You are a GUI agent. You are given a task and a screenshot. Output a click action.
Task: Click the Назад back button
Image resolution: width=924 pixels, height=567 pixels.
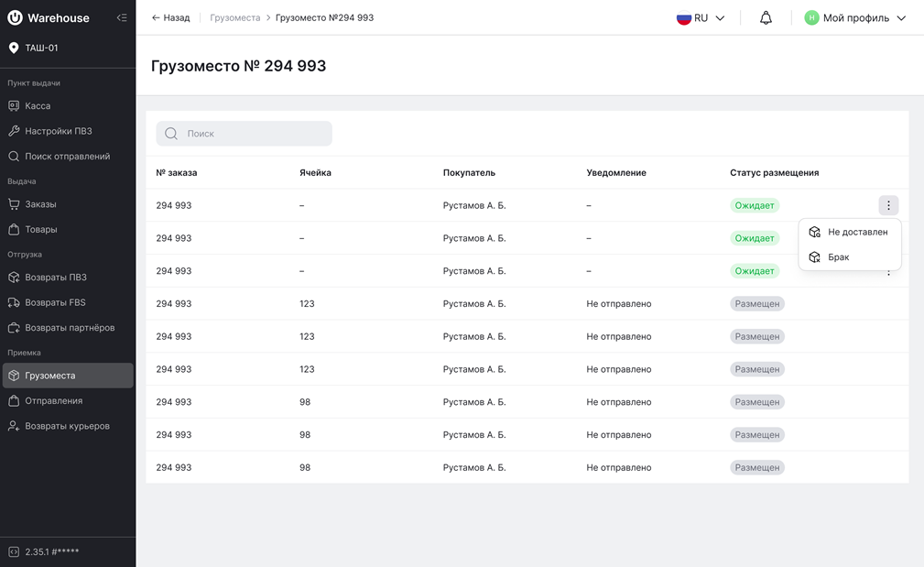point(171,18)
